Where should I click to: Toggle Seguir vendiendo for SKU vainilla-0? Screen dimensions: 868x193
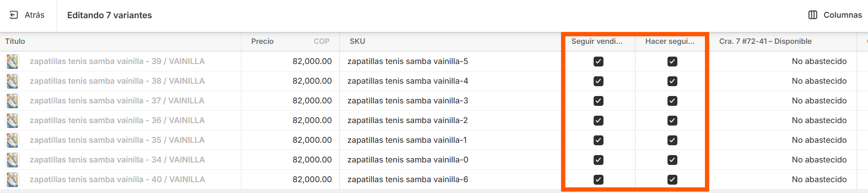[x=599, y=160]
